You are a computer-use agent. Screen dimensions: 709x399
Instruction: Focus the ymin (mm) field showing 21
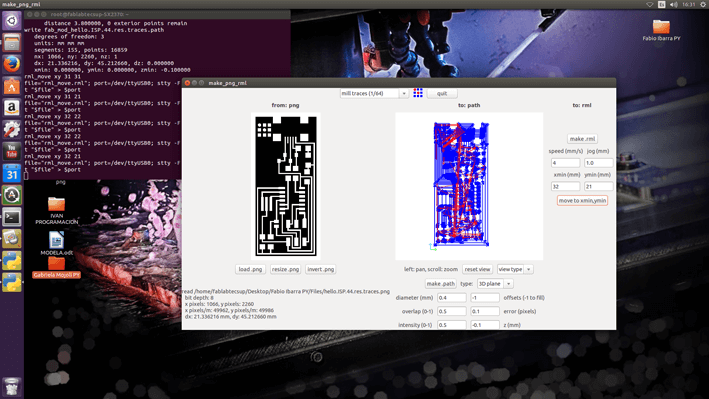[x=599, y=186]
